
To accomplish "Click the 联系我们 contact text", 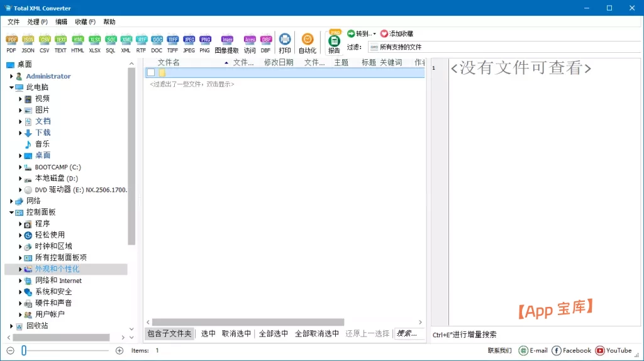I will pos(499,350).
